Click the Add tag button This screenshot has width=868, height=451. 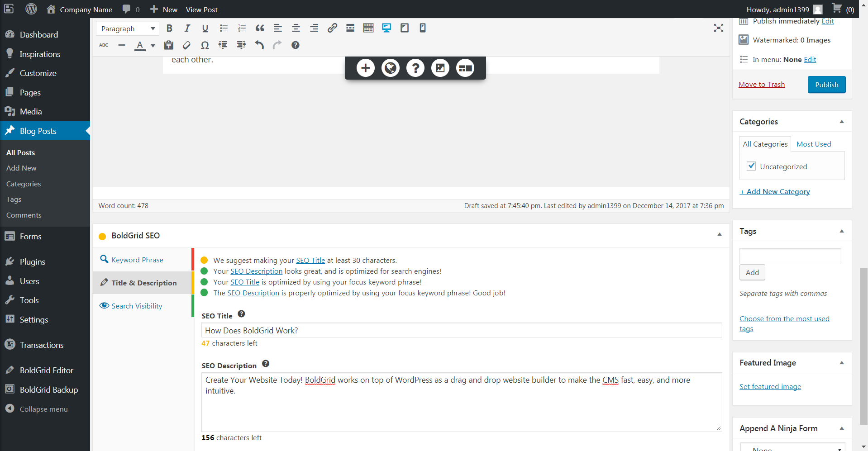752,272
